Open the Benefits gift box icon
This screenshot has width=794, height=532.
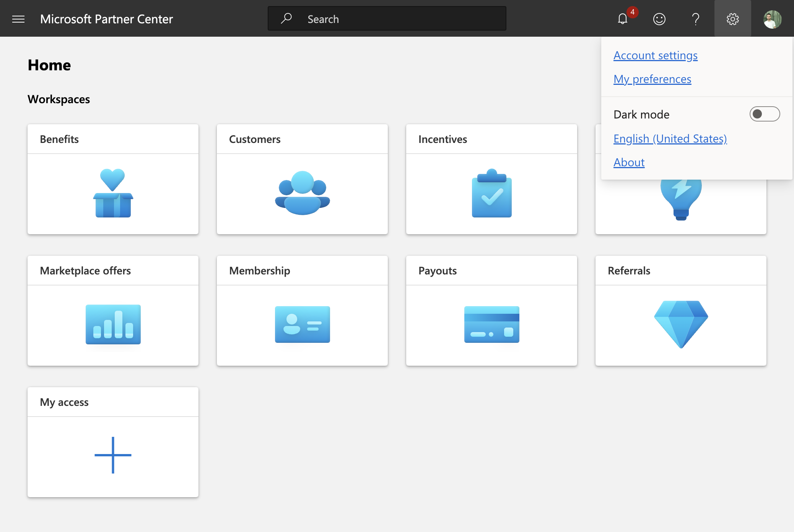[113, 193]
